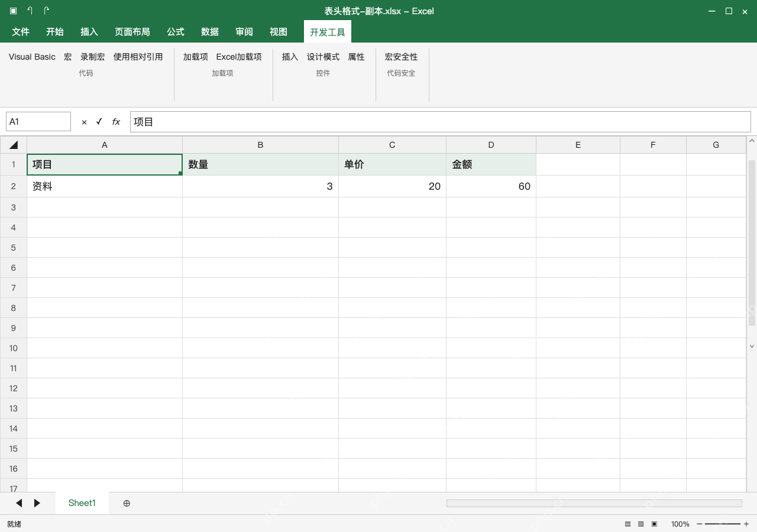757x532 pixels.
Task: Click the 宏 button in the ribbon
Action: [x=68, y=57]
